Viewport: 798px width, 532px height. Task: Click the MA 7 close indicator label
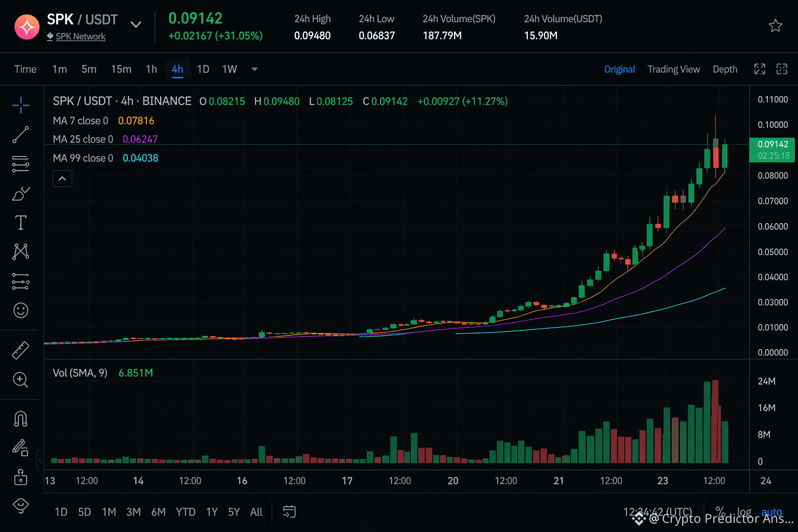click(x=81, y=121)
